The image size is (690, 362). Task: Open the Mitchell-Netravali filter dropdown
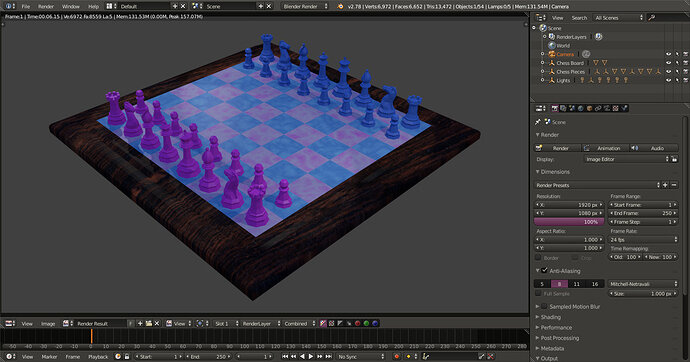click(643, 284)
